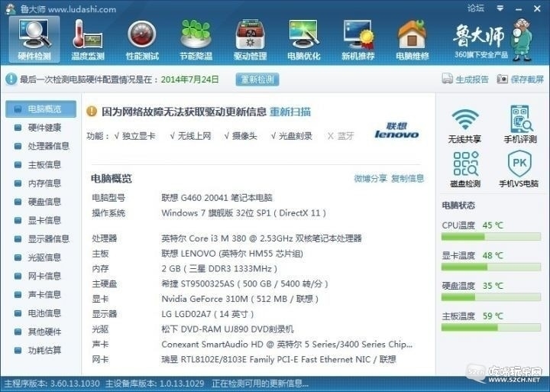This screenshot has height=392, width=550.
Task: Open the 温度监测 temperature monitor icon
Action: click(88, 39)
